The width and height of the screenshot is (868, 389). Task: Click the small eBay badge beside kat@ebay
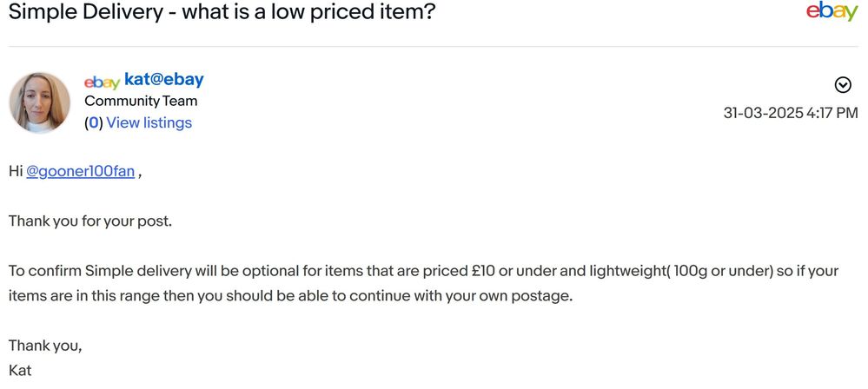click(102, 82)
